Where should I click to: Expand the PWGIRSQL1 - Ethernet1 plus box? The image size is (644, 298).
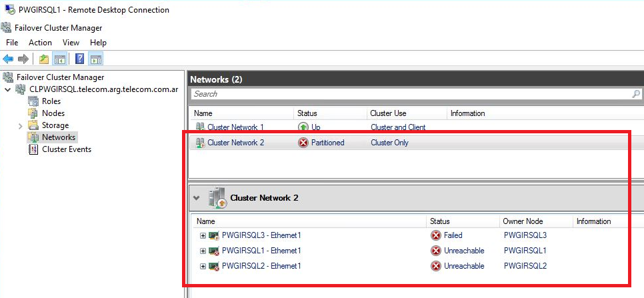(x=203, y=251)
